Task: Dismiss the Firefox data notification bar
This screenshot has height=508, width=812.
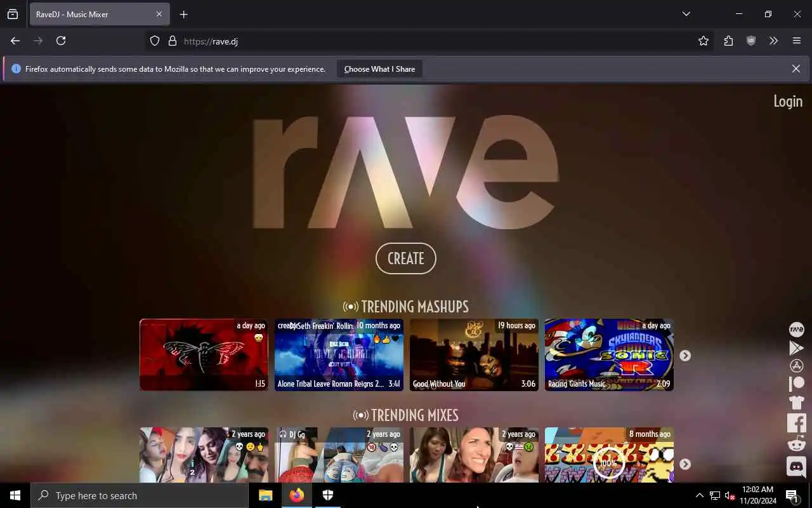Action: (796, 69)
